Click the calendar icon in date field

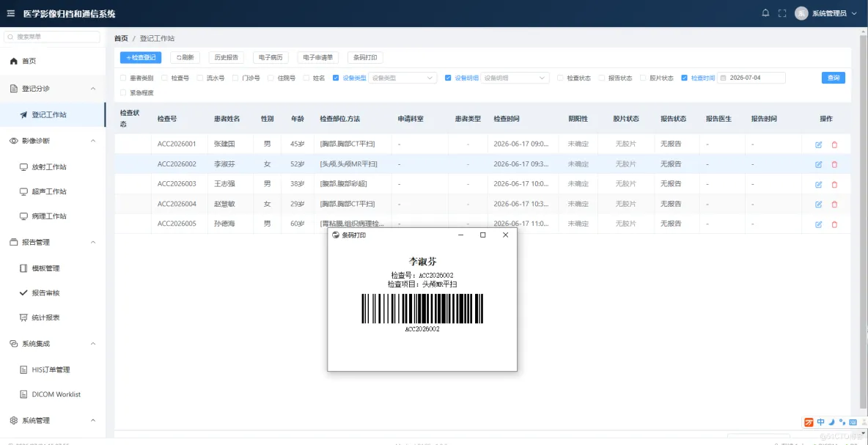723,78
